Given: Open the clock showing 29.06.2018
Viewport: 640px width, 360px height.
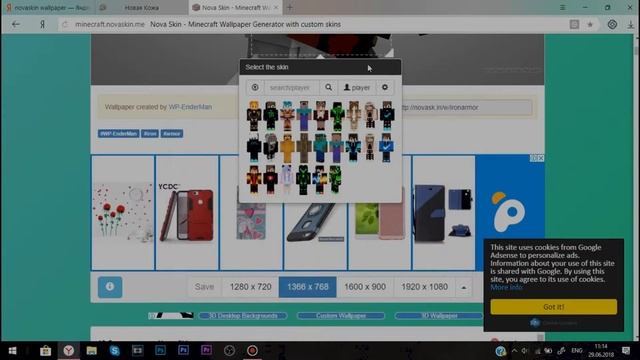Looking at the screenshot, I should (x=601, y=351).
